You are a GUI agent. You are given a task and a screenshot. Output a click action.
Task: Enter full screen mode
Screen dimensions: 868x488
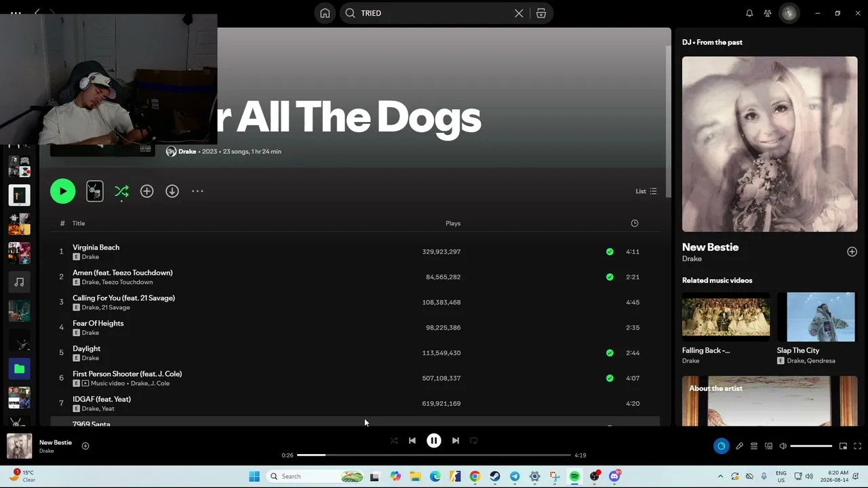(x=857, y=446)
